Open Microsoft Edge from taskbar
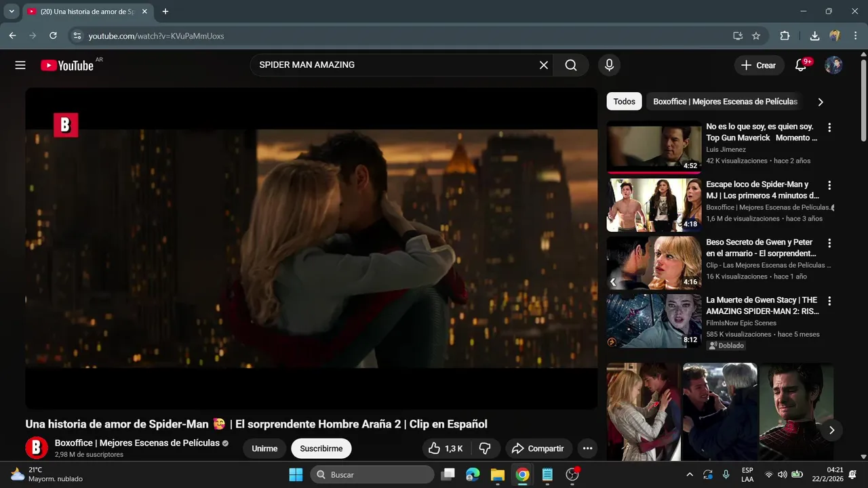 click(473, 474)
